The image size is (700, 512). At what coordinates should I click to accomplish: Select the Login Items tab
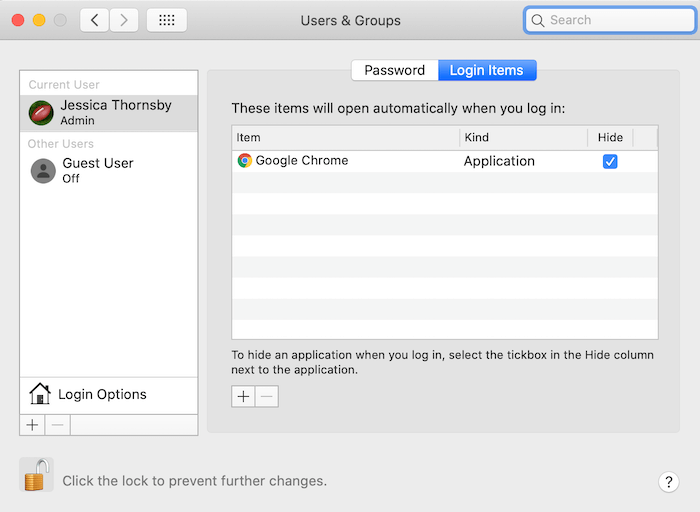point(487,70)
